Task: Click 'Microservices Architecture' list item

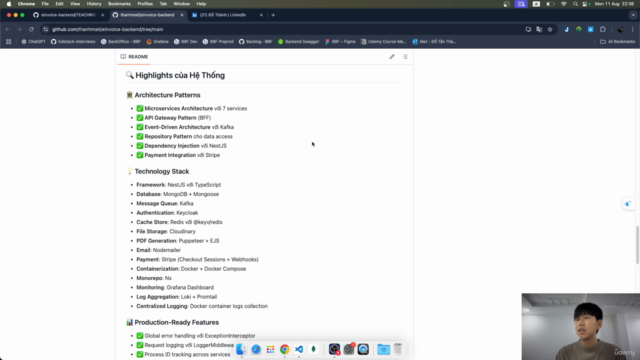Action: [191, 109]
